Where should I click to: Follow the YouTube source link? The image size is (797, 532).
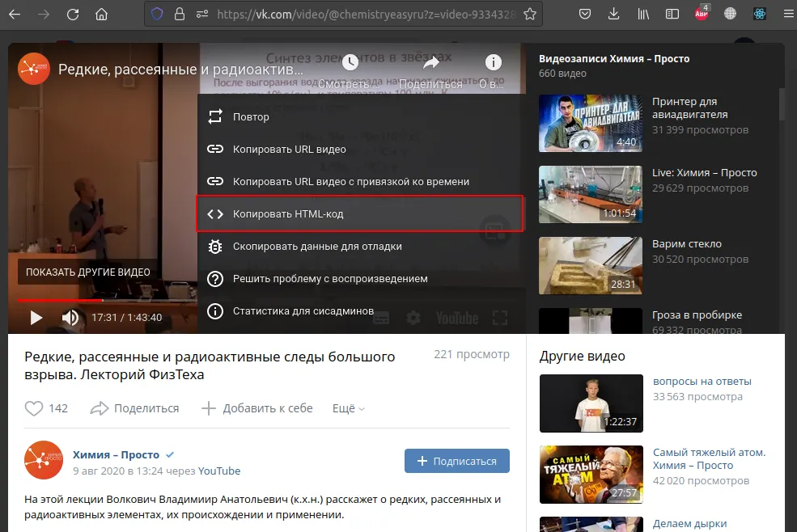click(x=219, y=471)
